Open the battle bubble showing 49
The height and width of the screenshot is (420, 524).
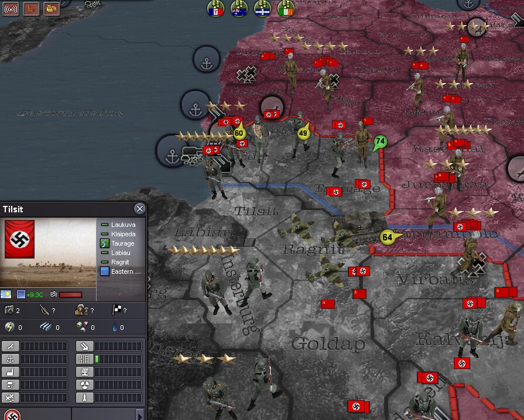tap(303, 133)
